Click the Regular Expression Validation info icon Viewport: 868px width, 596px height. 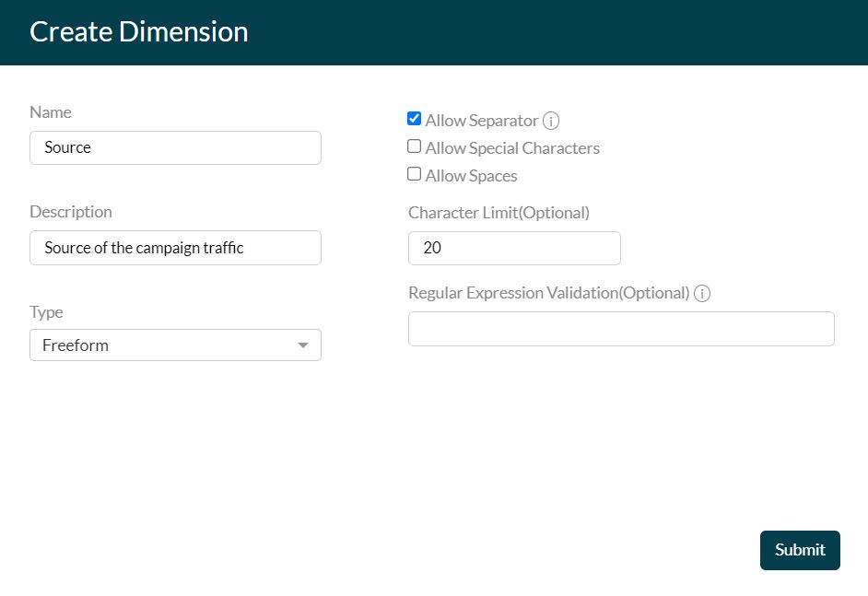point(701,293)
